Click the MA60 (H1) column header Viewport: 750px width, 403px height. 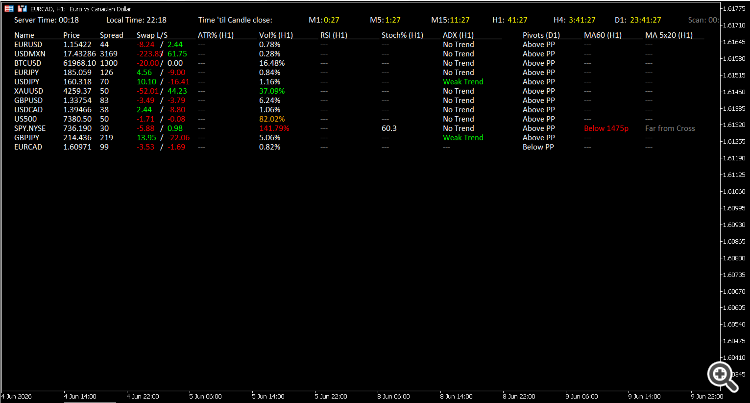pyautogui.click(x=603, y=35)
